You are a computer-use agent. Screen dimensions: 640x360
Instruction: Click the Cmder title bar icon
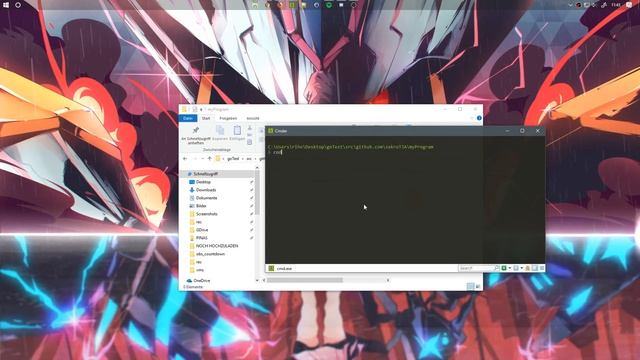(271, 131)
